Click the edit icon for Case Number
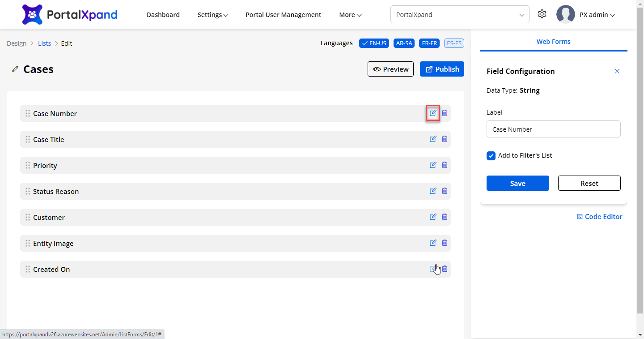This screenshot has width=644, height=339. point(433,113)
